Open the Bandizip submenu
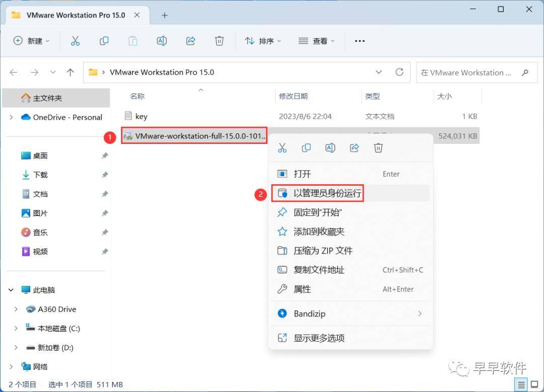The width and height of the screenshot is (544, 392). point(351,313)
